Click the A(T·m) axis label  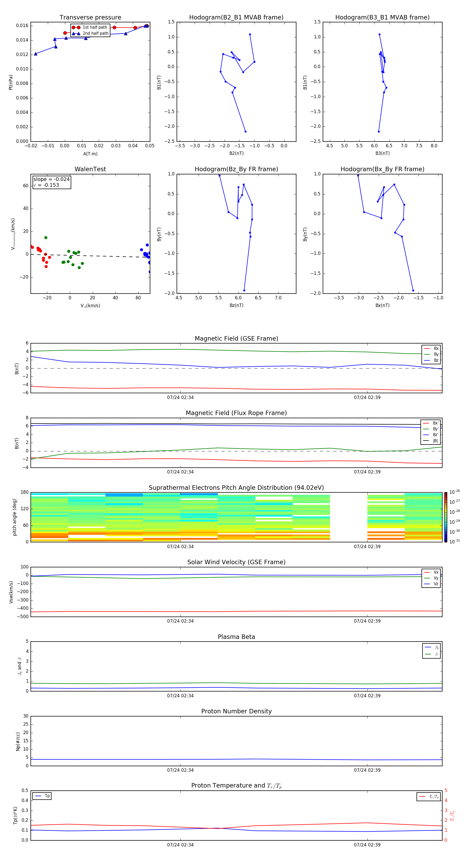coord(90,154)
